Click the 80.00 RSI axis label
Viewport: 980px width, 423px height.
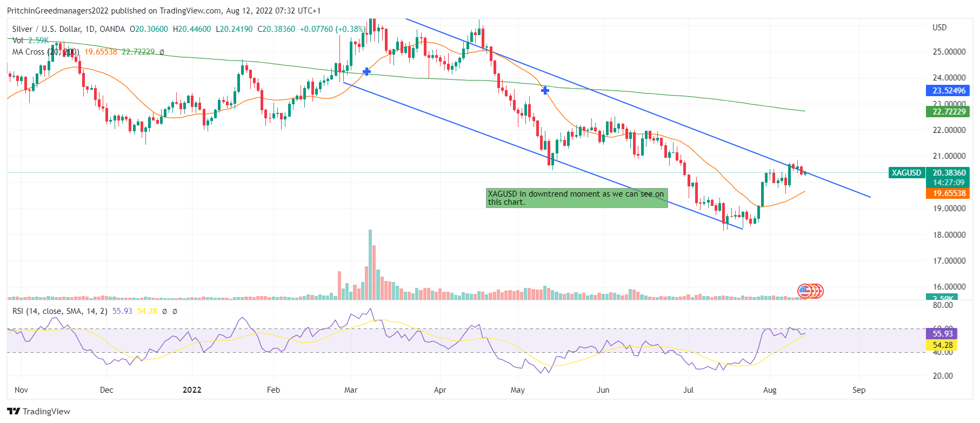coord(943,305)
